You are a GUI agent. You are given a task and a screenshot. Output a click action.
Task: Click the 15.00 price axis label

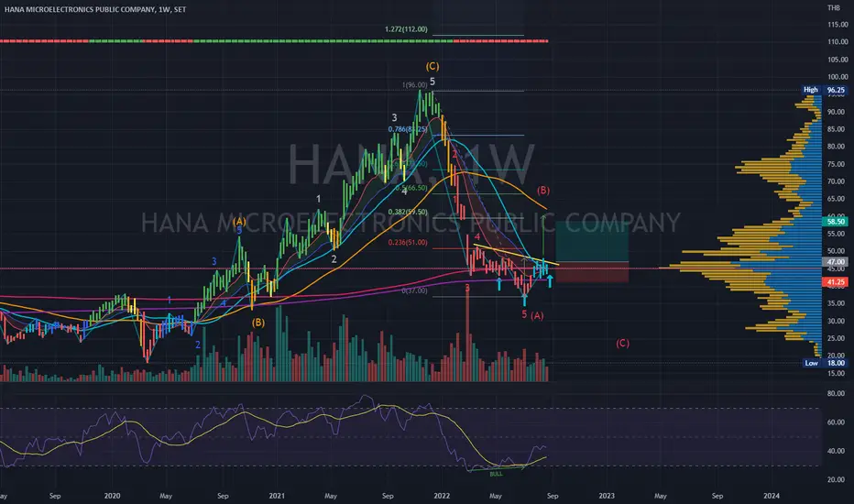838,373
